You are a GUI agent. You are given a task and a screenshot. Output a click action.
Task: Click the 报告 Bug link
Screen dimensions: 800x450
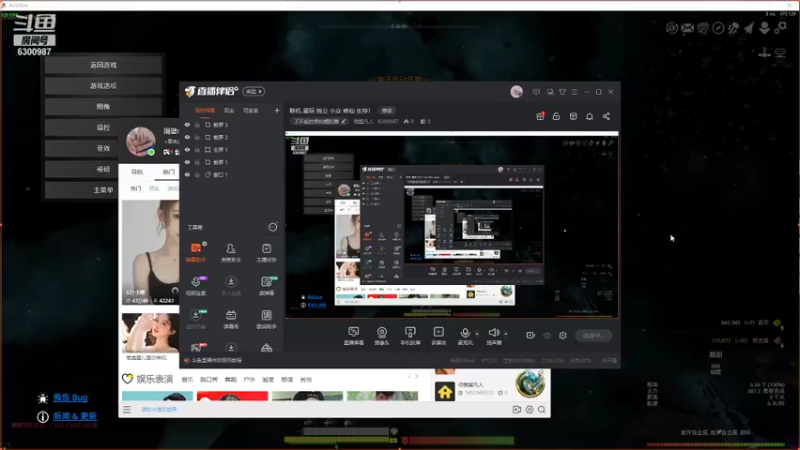pos(70,397)
